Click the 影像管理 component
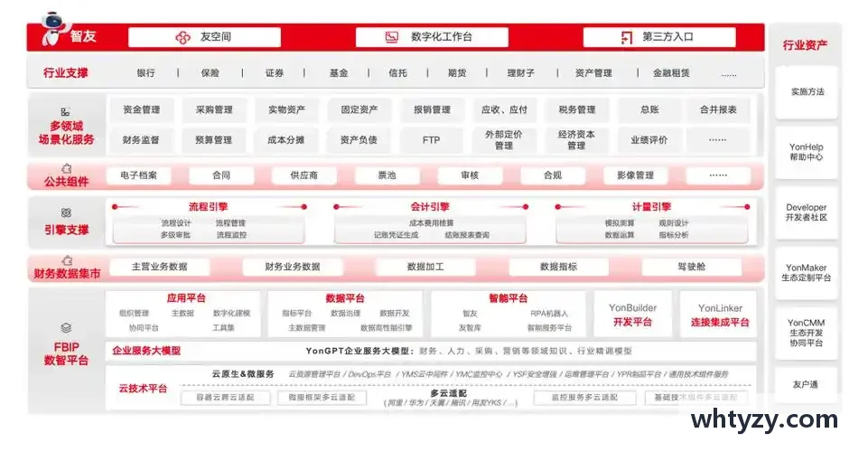 pyautogui.click(x=636, y=175)
